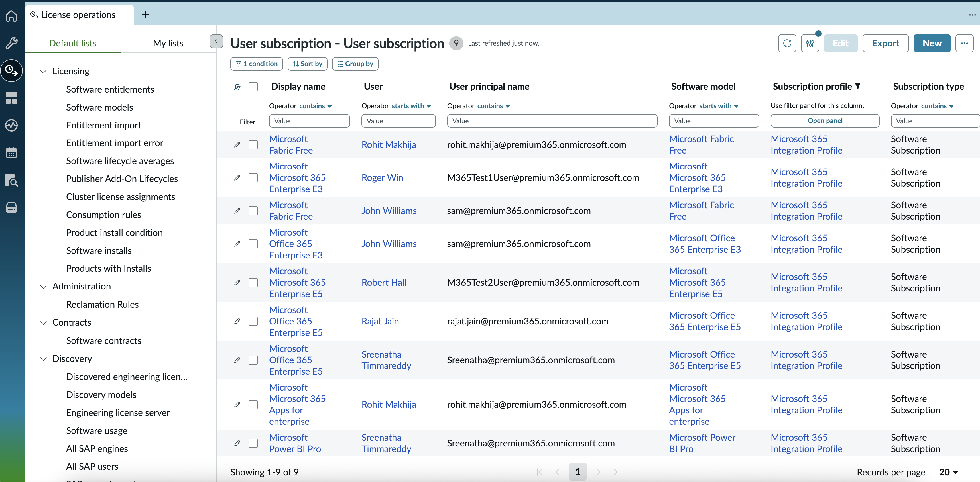Open the wrench tools sidebar icon
Image resolution: width=980 pixels, height=482 pixels.
[x=11, y=43]
